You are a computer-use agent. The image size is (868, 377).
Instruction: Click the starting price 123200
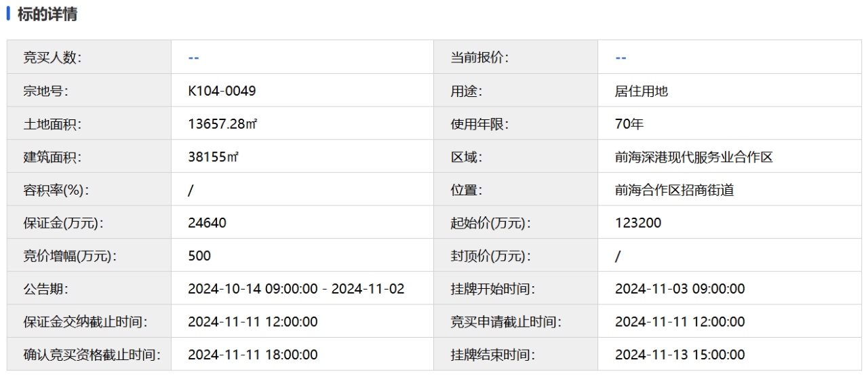click(637, 223)
